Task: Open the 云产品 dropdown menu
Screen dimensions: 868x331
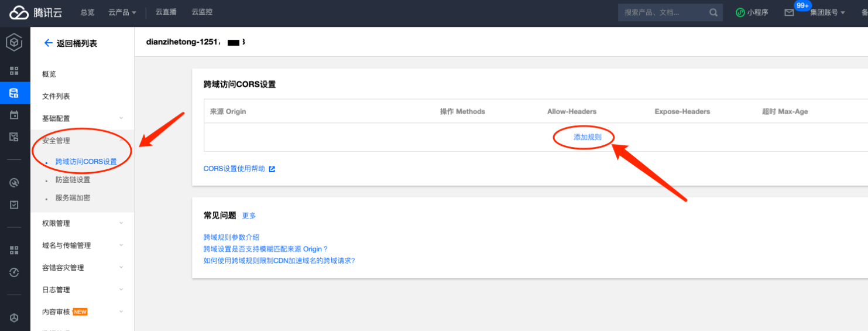Action: pos(122,12)
